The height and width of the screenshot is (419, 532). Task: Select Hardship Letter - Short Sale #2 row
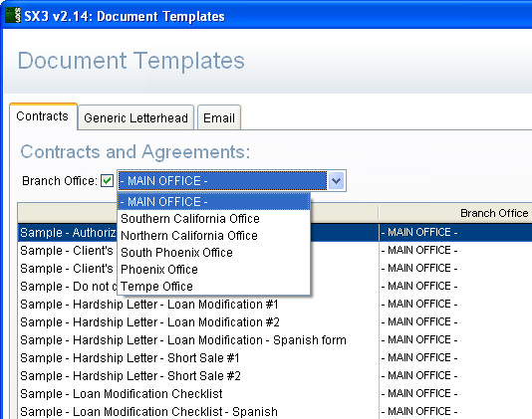tap(275, 376)
